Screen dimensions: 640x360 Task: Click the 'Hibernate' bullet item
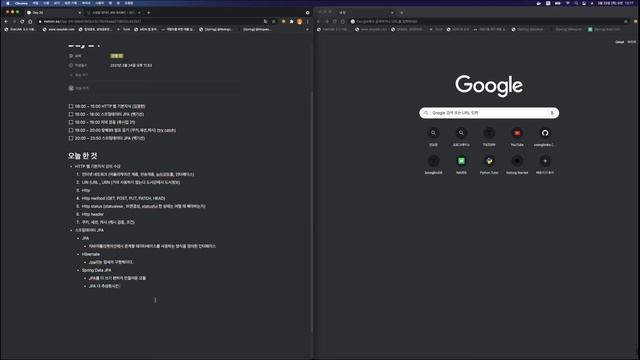[91, 254]
